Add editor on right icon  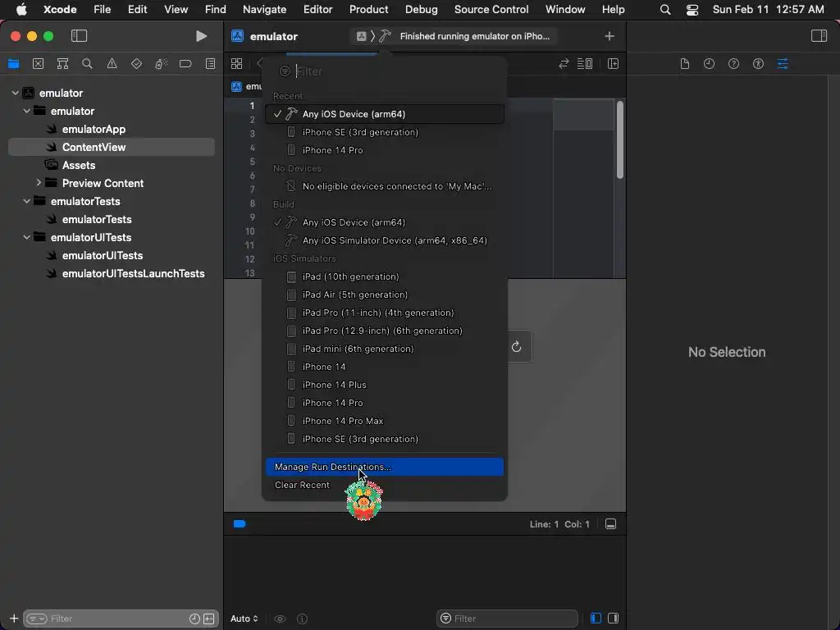(x=614, y=64)
